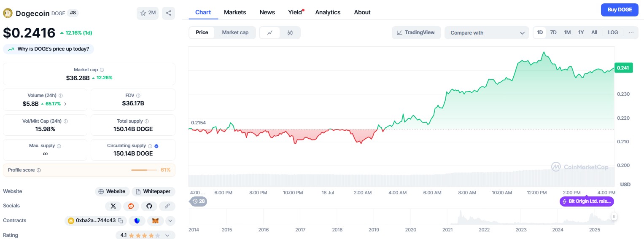Open the Compare with dropdown
The height and width of the screenshot is (239, 644).
[x=486, y=32]
